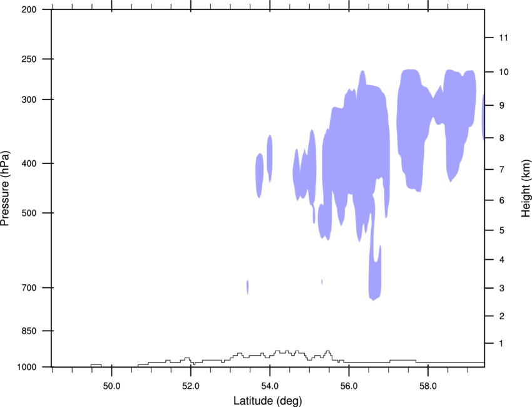Click the 4 km height tick label
Screen dimensions: 532x407
coord(502,260)
